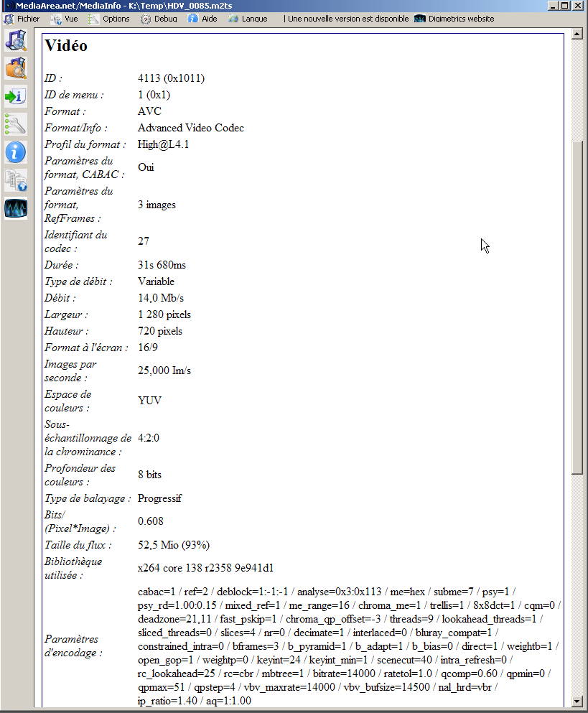Click the bitrate value '14,0 Mb/s'
588x713 pixels.
click(x=161, y=298)
